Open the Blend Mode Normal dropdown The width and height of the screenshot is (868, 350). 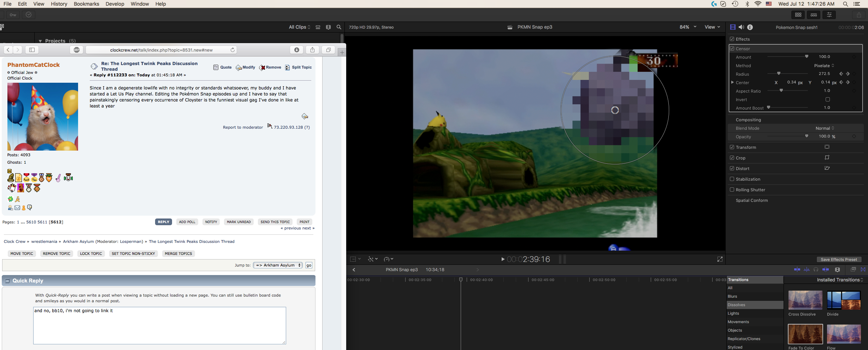tap(825, 128)
